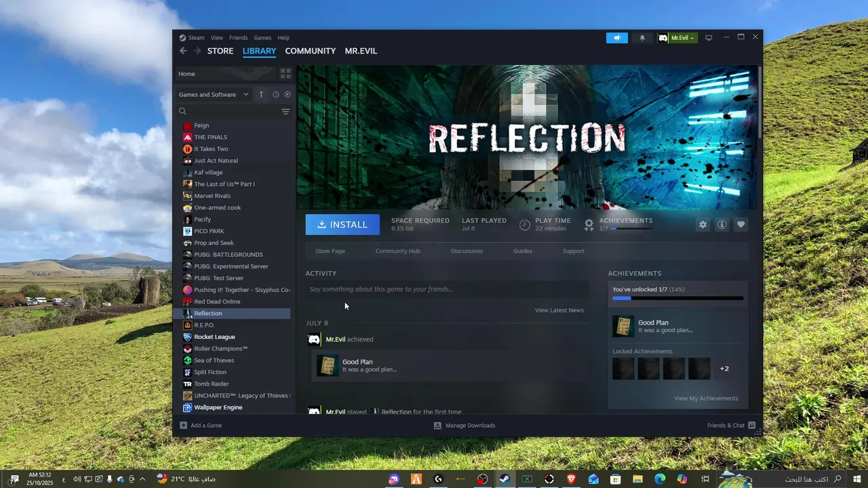Click the sort ascending arrow icon

[261, 94]
